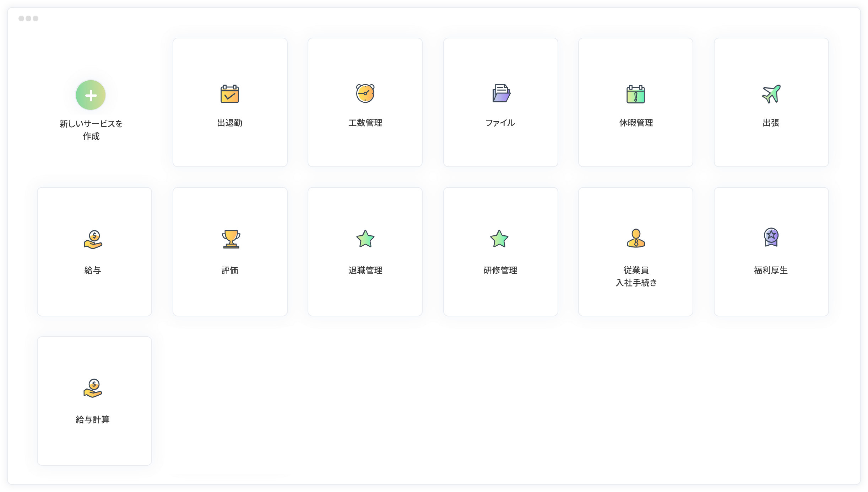Screen dimensions: 868x492
Task: Open the 出退勤 calendar check icon
Action: click(230, 94)
